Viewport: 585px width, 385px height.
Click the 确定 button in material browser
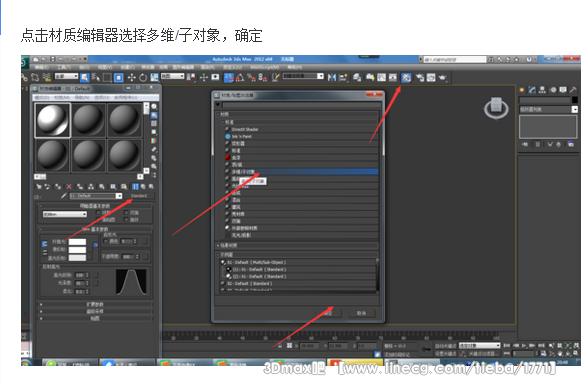(x=329, y=313)
